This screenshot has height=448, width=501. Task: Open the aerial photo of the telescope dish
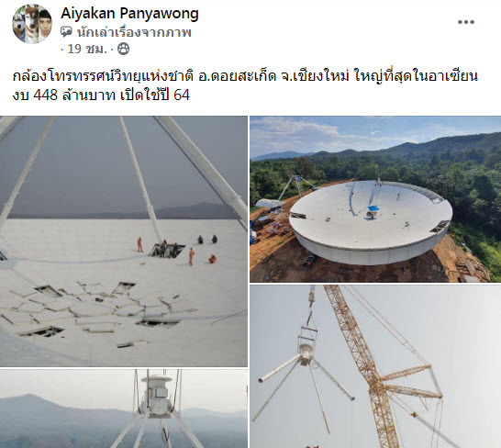[x=375, y=199]
